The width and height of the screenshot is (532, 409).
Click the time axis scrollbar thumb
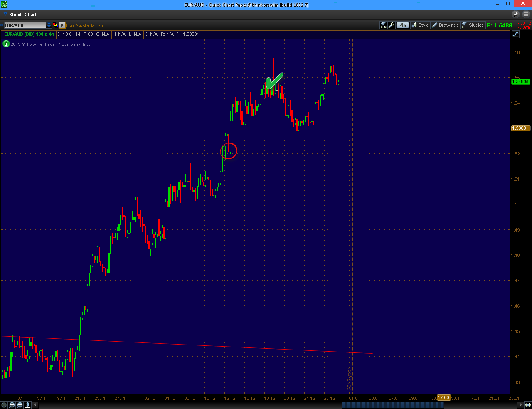click(392, 404)
